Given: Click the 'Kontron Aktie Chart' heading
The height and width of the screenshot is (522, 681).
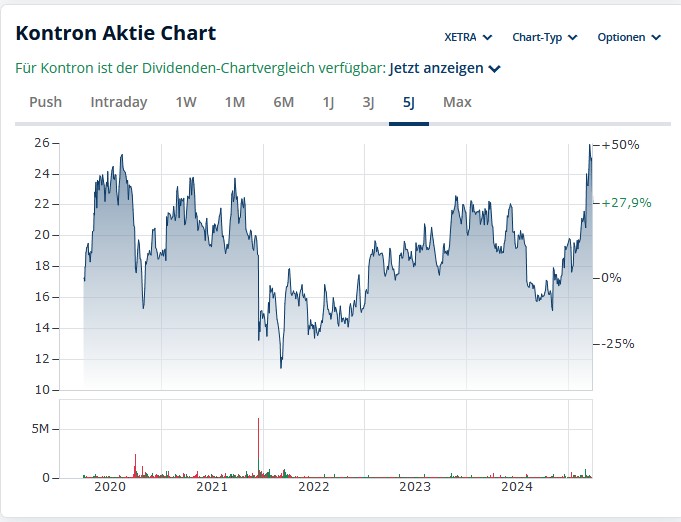Looking at the screenshot, I should click(x=115, y=33).
